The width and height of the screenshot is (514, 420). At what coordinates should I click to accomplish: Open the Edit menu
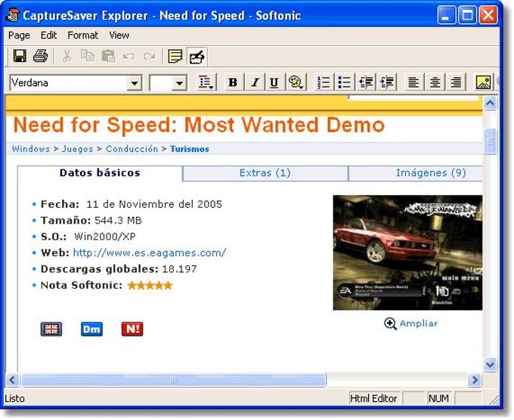pyautogui.click(x=48, y=35)
